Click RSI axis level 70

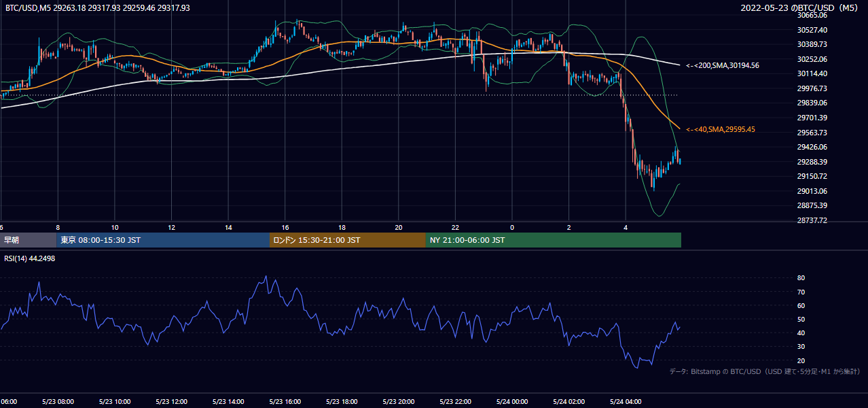pos(801,292)
